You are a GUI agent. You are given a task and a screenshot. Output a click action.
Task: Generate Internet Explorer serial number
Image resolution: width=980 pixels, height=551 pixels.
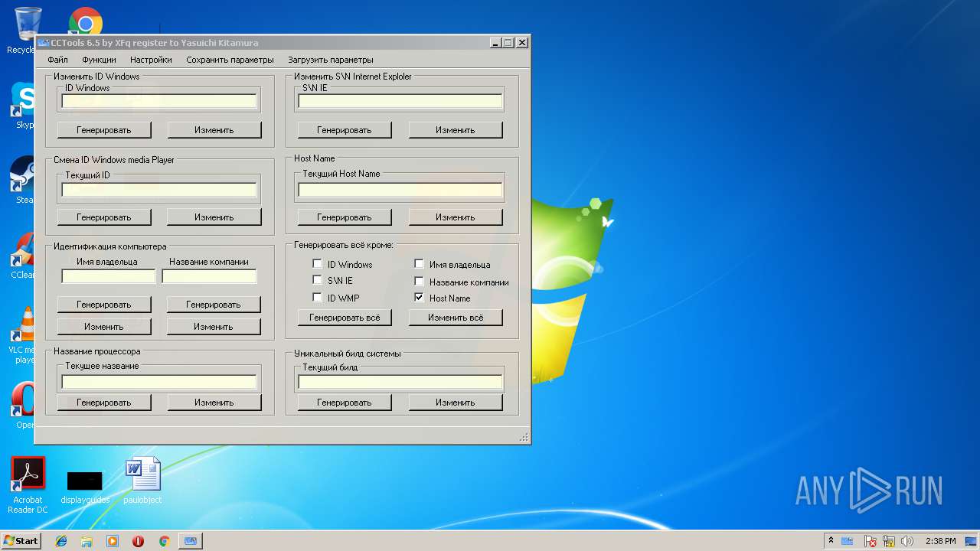[345, 130]
